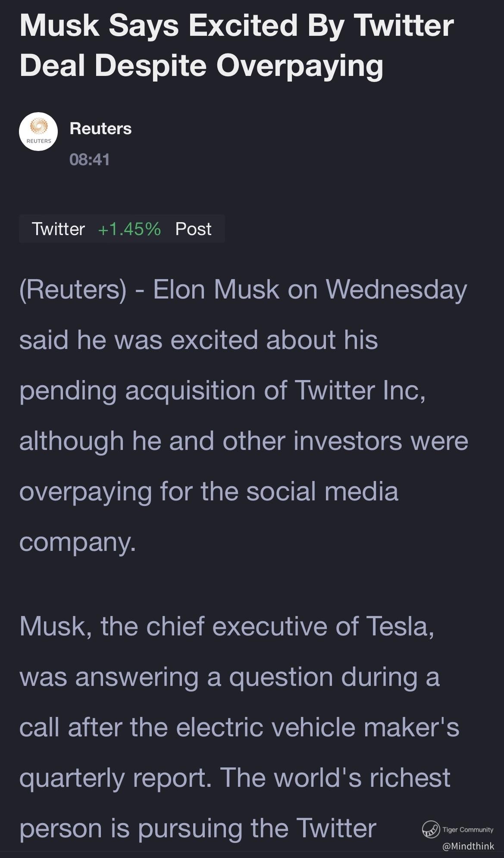The height and width of the screenshot is (858, 504).
Task: Click the word Tesla in the article
Action: coord(399,625)
